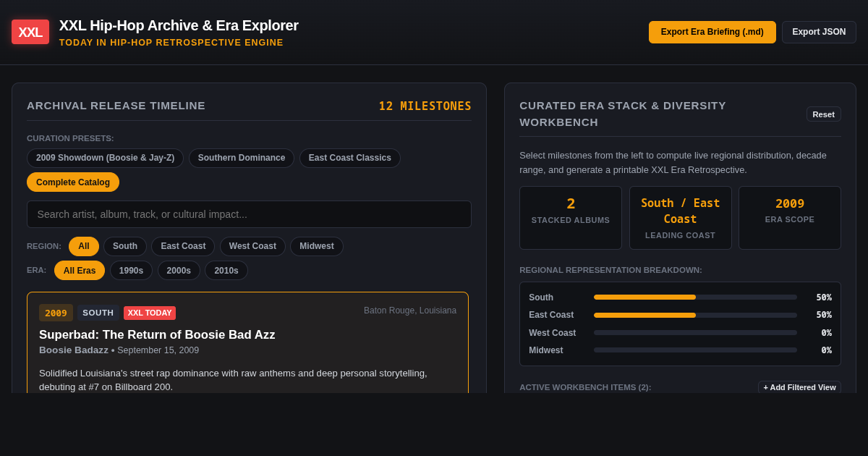Filter the era to the 1990s
Image resolution: width=868 pixels, height=456 pixels.
pos(131,271)
